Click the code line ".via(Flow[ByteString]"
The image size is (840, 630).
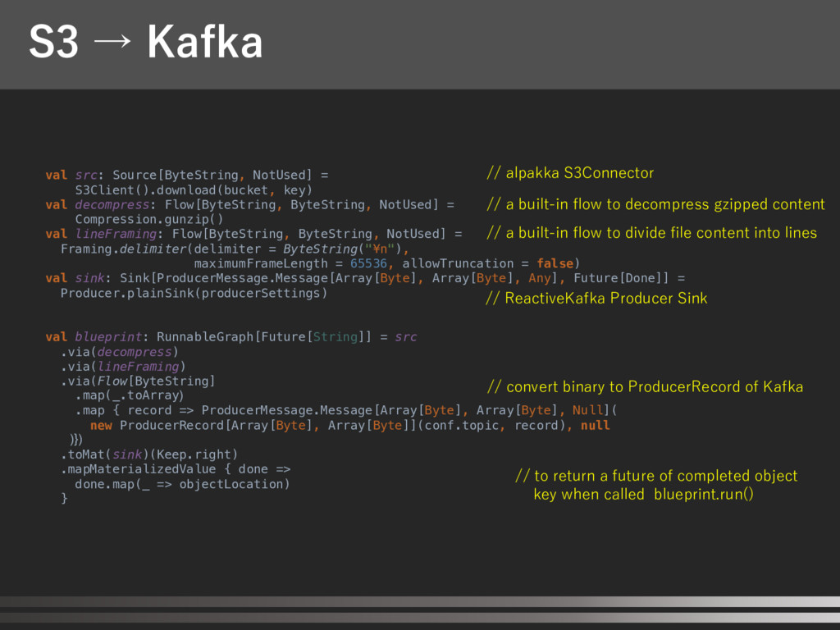[x=138, y=381]
